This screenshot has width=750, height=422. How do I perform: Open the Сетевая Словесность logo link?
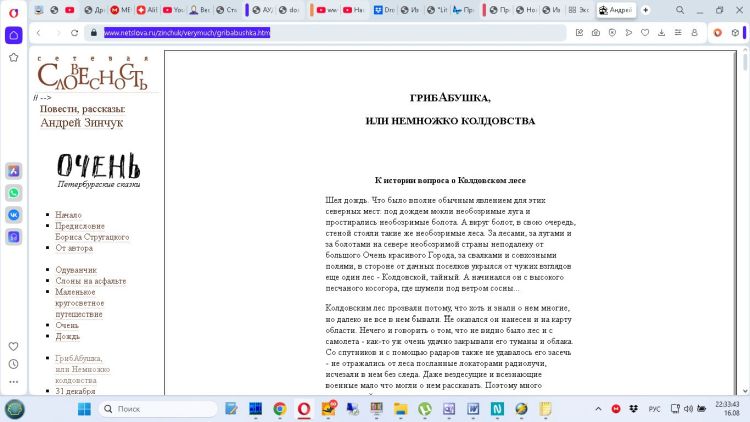point(93,73)
